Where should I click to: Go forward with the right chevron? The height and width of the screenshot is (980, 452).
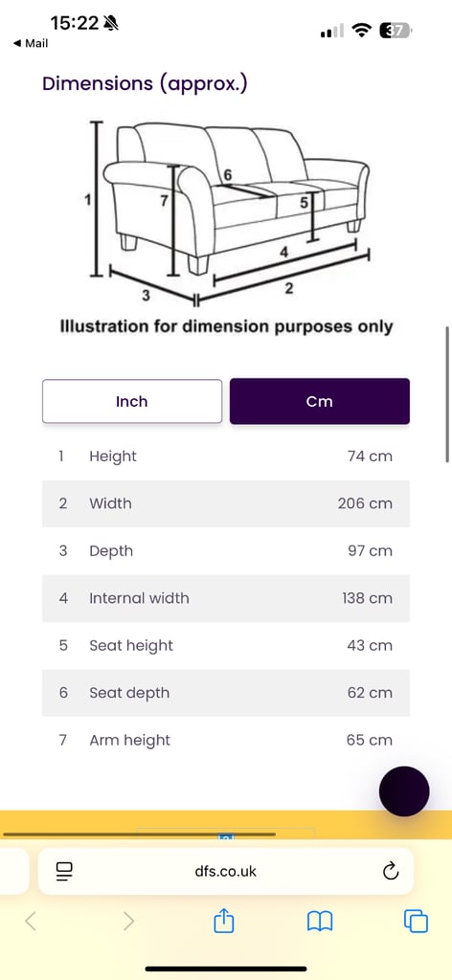128,922
